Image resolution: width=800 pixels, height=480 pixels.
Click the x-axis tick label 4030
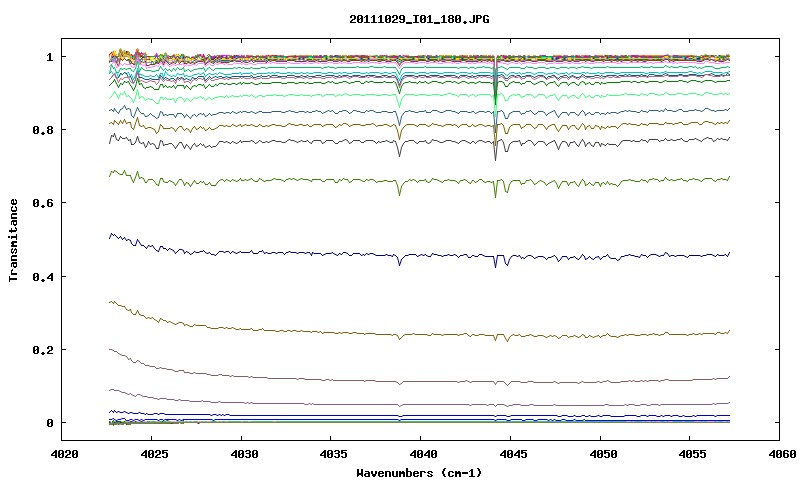click(244, 454)
